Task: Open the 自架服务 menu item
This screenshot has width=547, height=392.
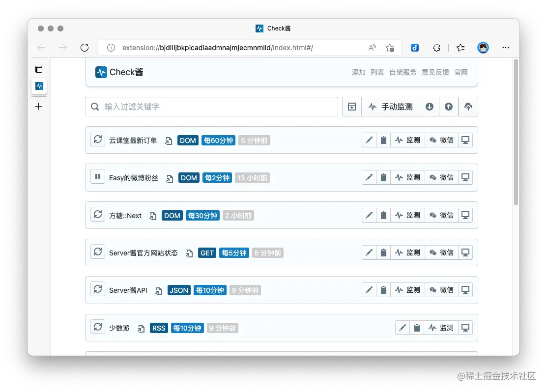Action: (403, 72)
